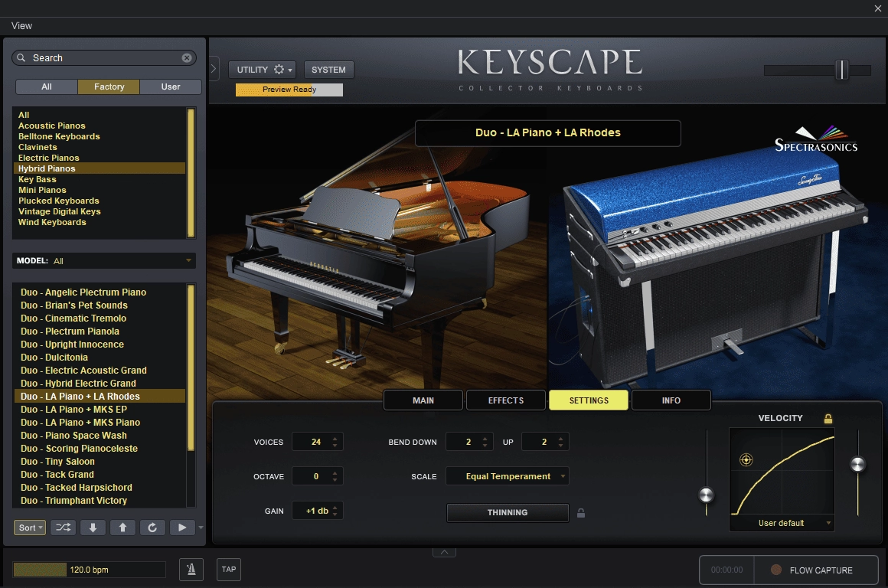Collapse the browser panel arrow
Screen dimensions: 888x588
[214, 69]
